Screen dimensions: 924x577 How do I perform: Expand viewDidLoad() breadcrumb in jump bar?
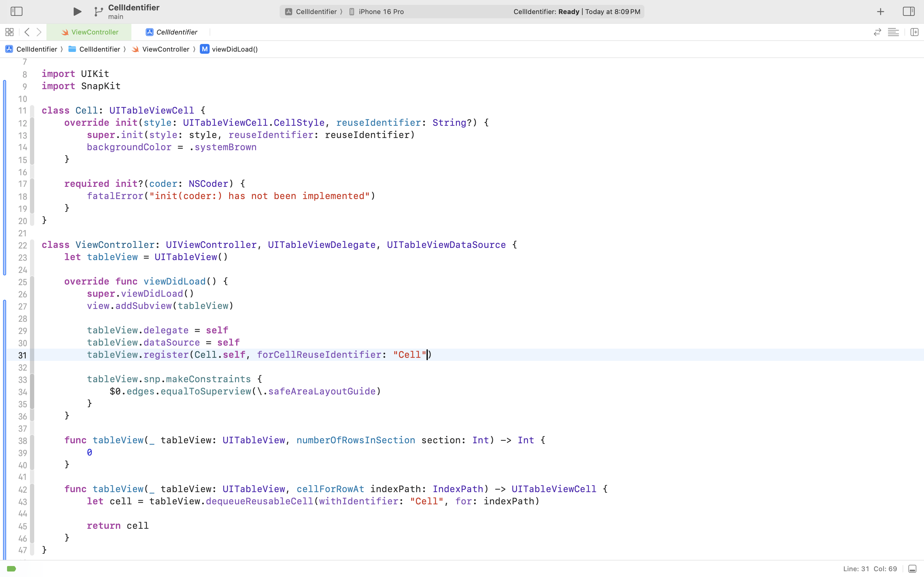point(234,49)
